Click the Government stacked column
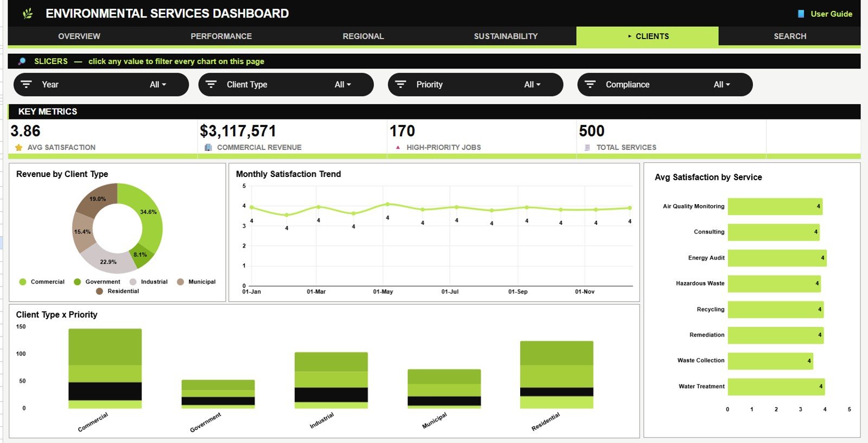 click(218, 394)
